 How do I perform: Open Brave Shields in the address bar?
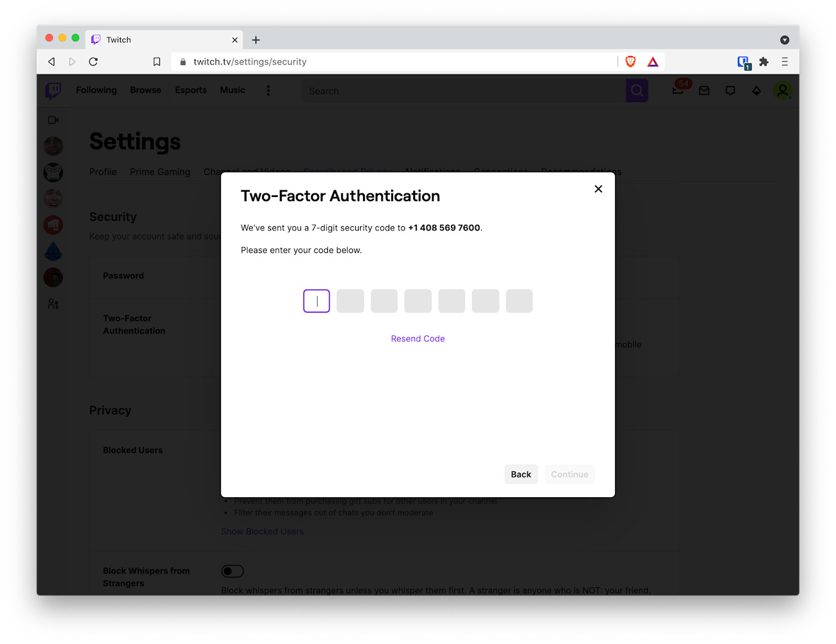(631, 61)
